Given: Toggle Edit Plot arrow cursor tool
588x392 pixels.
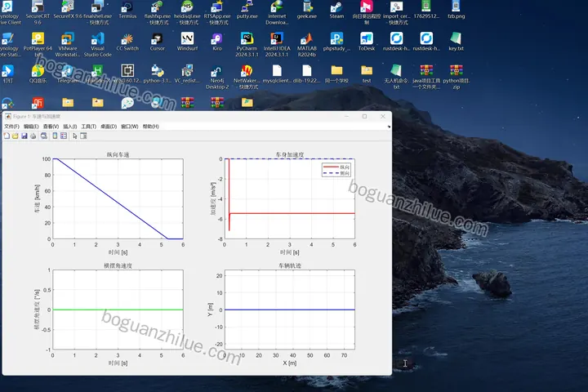Looking at the screenshot, I should (74, 136).
